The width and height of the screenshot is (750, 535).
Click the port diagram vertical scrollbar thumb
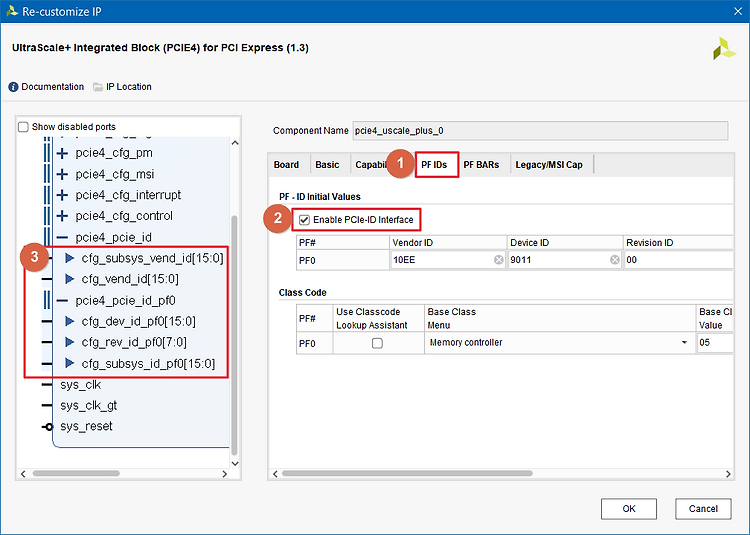(x=234, y=335)
